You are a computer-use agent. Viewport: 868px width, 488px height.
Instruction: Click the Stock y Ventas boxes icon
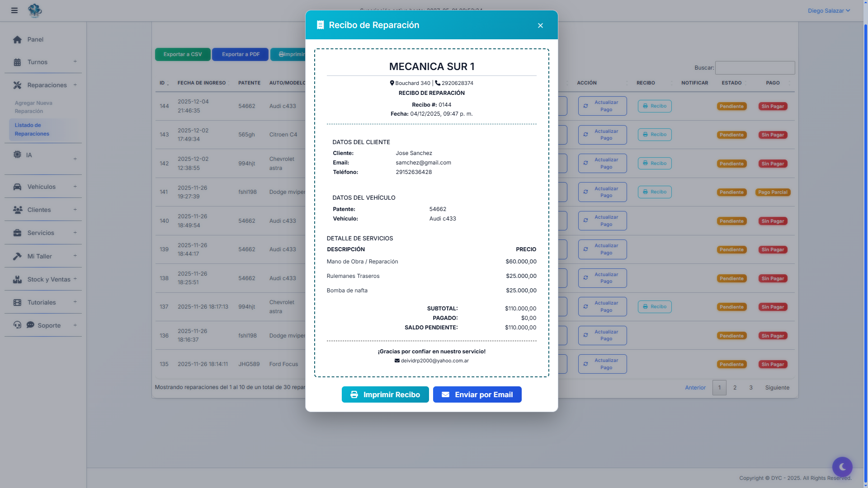[x=17, y=280]
